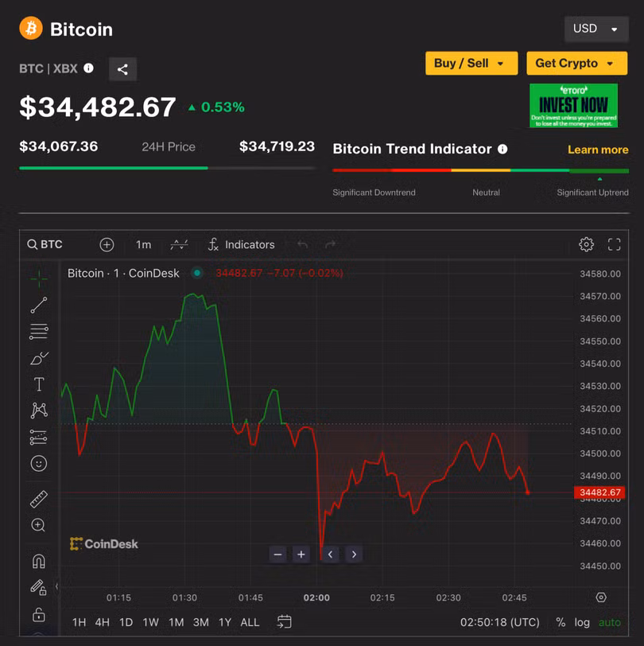Open the USD currency dropdown

[x=596, y=29]
